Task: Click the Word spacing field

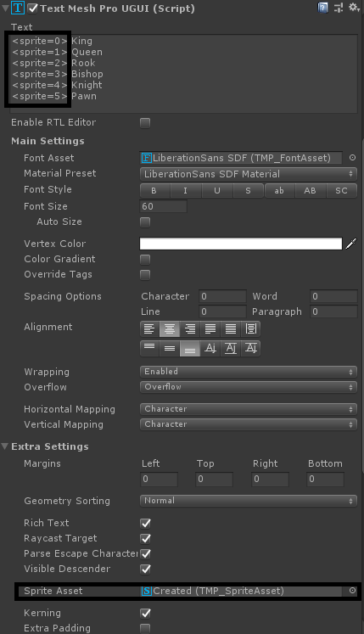Action: [x=333, y=296]
